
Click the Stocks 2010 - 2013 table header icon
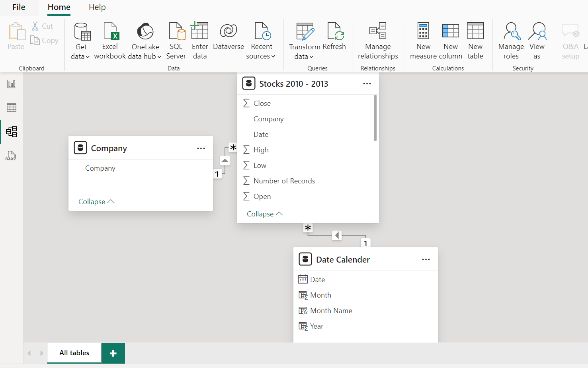coord(249,83)
